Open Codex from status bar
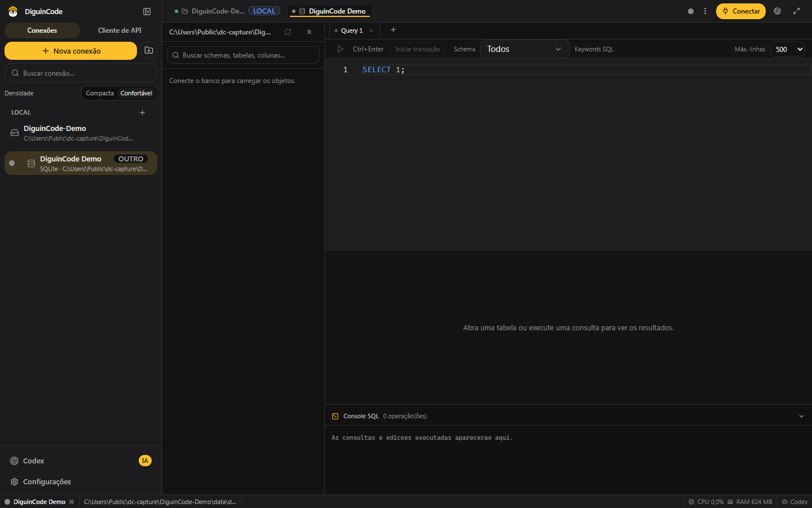The height and width of the screenshot is (508, 812). (x=795, y=502)
